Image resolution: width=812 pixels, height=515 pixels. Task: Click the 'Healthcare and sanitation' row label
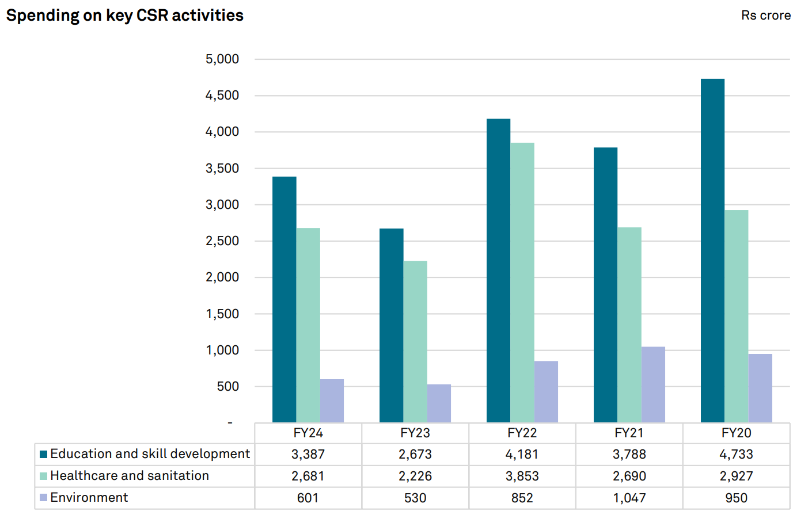[x=130, y=476]
